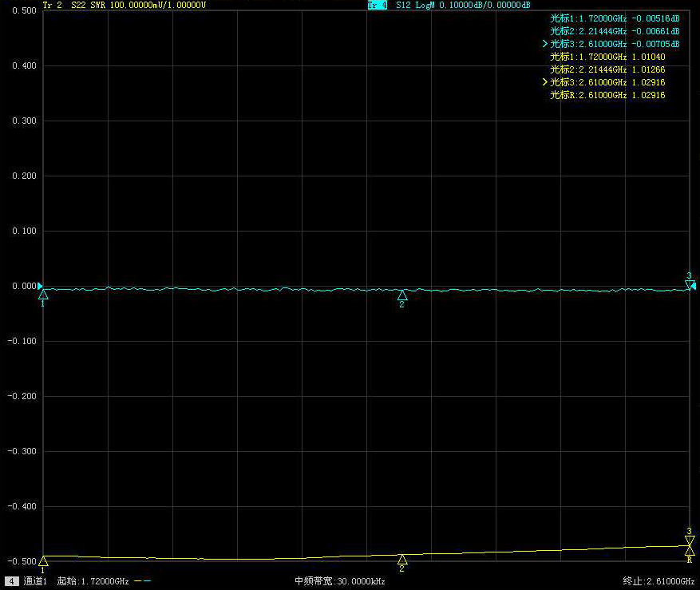This screenshot has width=700, height=590.
Task: Click stop frequency 2.61000GHz field
Action: (x=658, y=581)
